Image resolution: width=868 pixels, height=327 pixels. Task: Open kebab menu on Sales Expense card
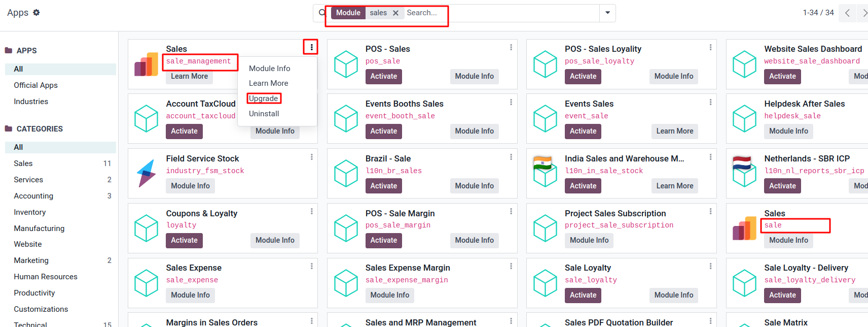coord(311,266)
